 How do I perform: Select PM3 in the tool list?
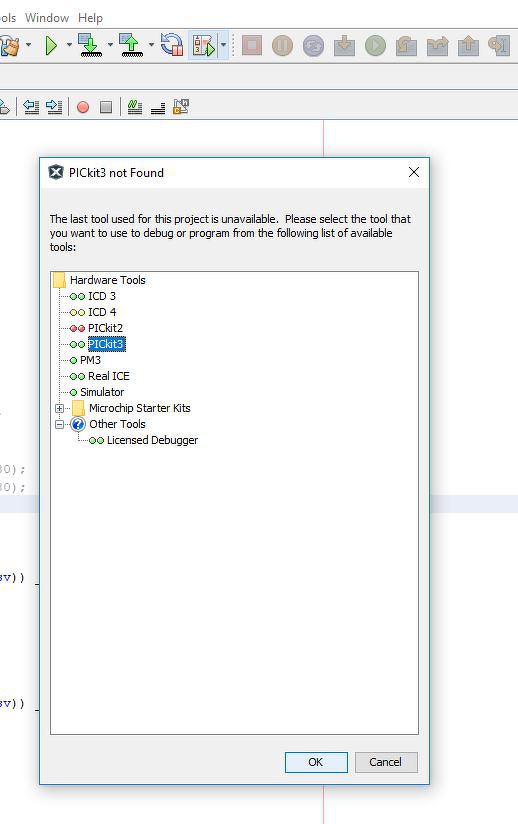[90, 360]
